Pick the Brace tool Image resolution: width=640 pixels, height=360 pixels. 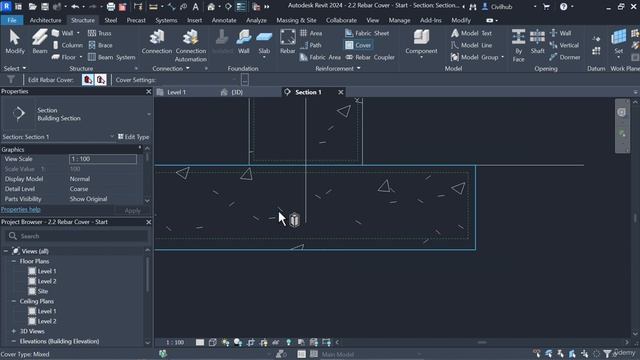tap(100, 45)
